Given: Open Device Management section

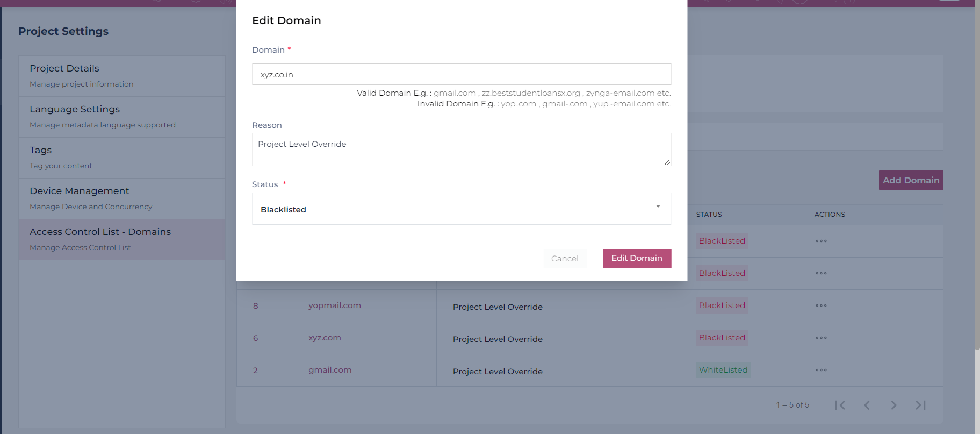Looking at the screenshot, I should [122, 198].
